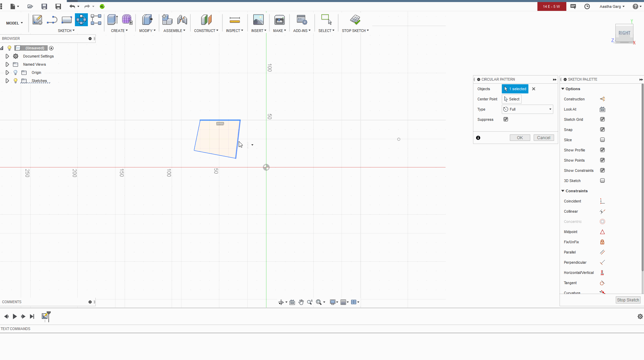The height and width of the screenshot is (360, 644).
Task: Toggle the Suppress checkbox
Action: tap(506, 119)
